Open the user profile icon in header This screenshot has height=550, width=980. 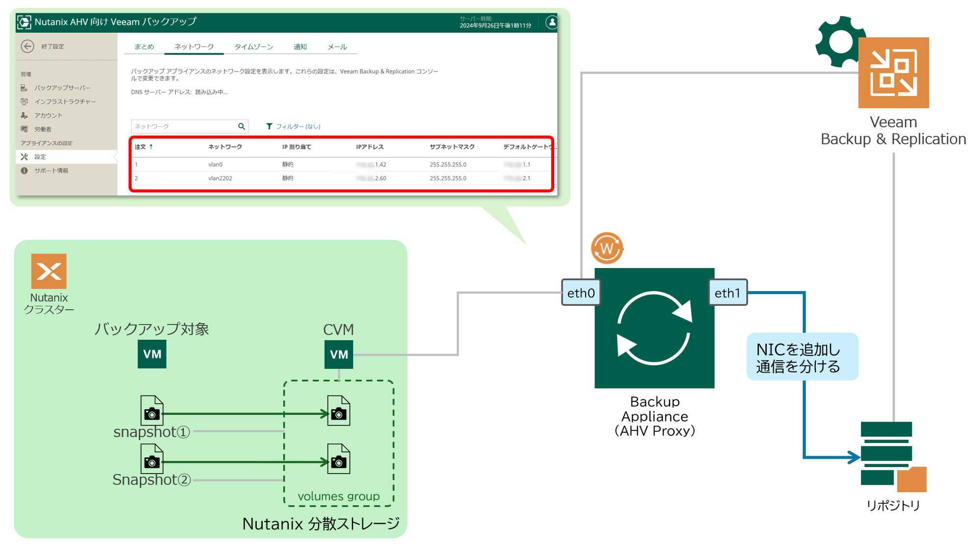(551, 22)
